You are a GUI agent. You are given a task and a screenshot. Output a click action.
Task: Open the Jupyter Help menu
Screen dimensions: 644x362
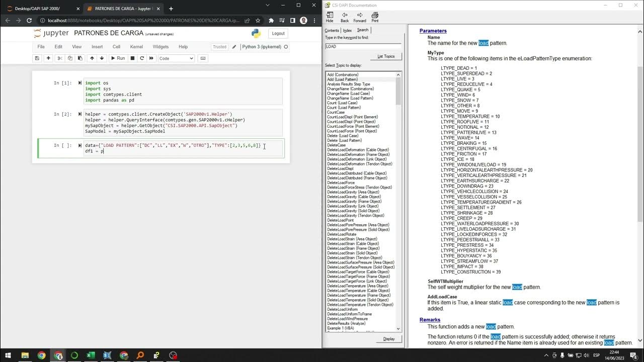click(x=183, y=47)
